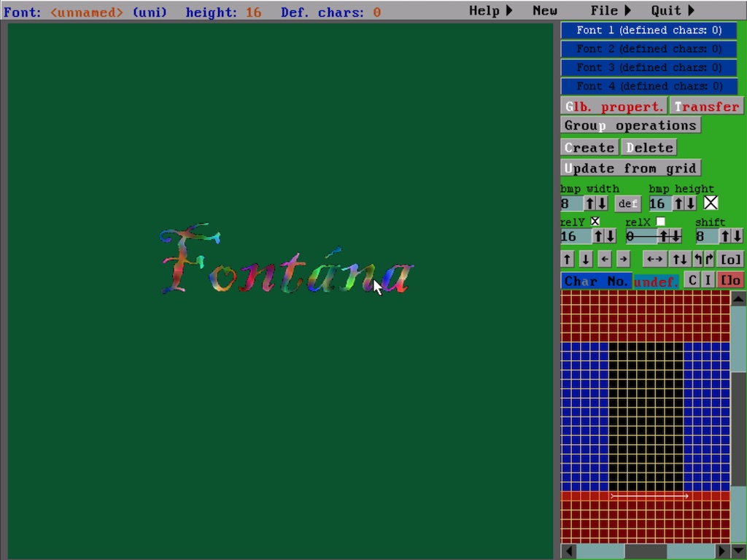Increase bmp width with up arrow
Screen dimensions: 747x560
point(589,203)
